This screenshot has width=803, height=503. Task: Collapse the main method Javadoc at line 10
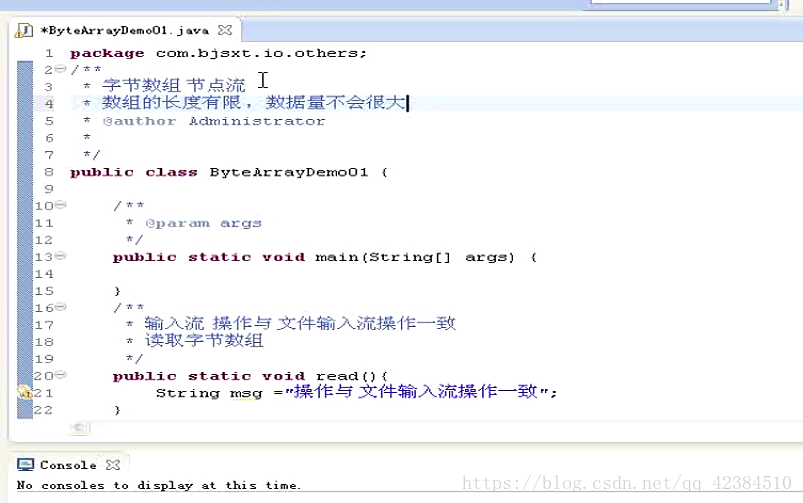tap(60, 205)
